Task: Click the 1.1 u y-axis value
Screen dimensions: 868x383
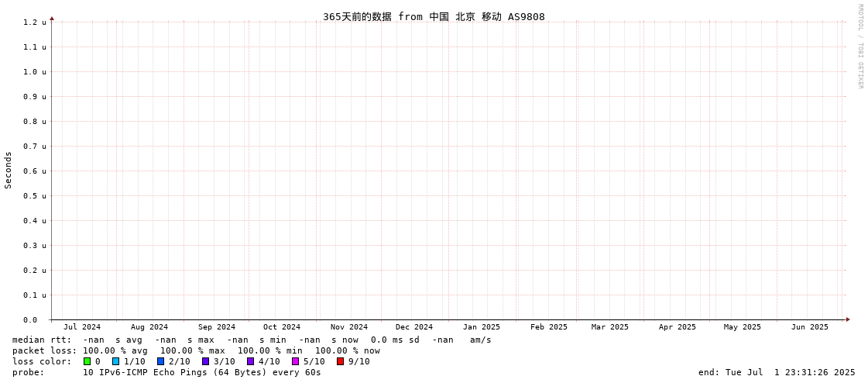Action: [35, 47]
